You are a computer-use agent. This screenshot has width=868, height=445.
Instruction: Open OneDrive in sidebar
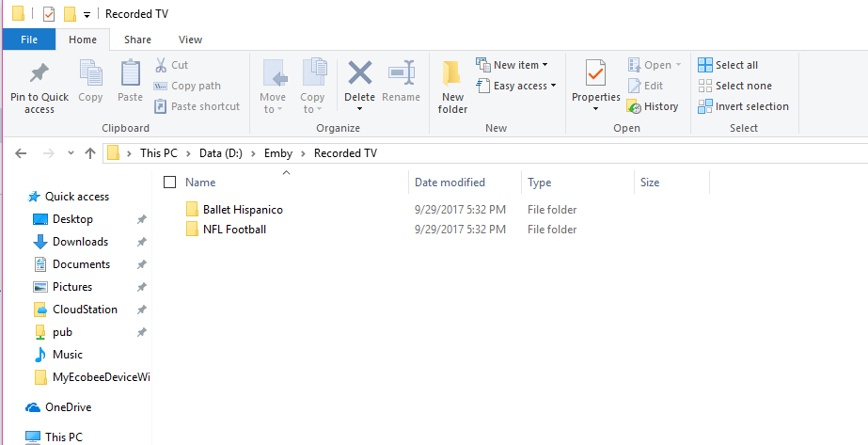coord(68,407)
